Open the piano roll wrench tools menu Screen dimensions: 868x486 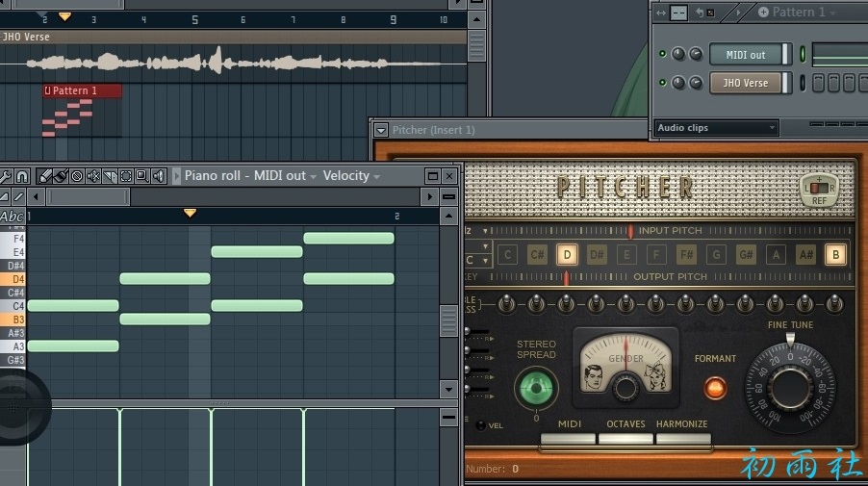click(5, 176)
